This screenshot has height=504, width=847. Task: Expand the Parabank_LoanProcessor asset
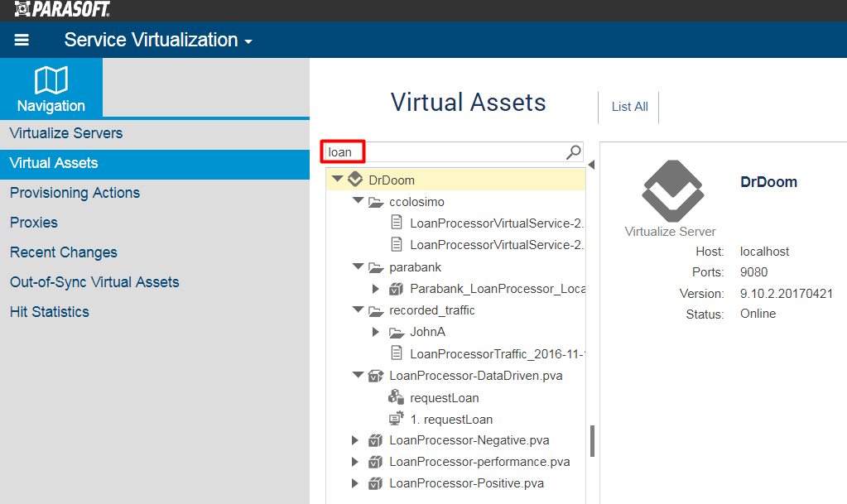[x=375, y=289]
